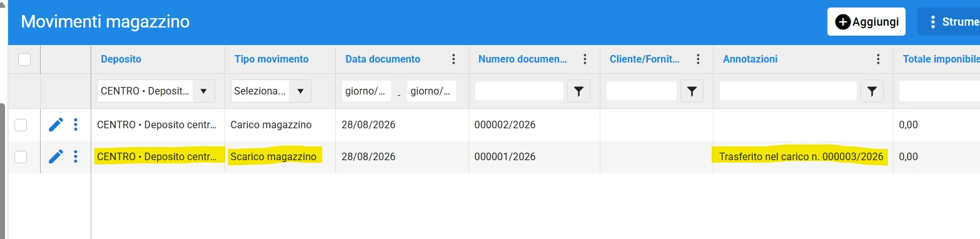Click the Trasferito nel carico n. 000003/2026 note
Viewport: 980px width, 239px height.
pos(801,156)
